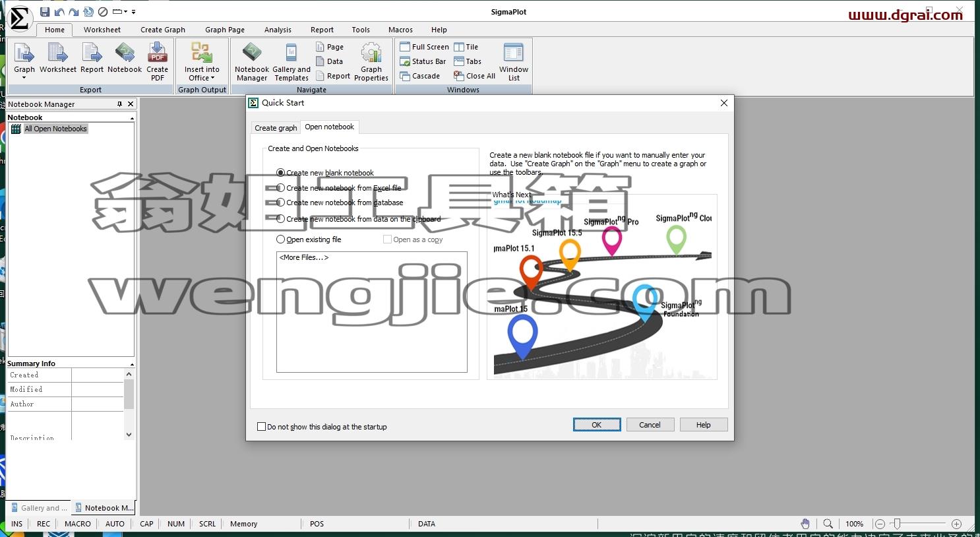Image resolution: width=980 pixels, height=537 pixels.
Task: Switch to the Worksheet ribbon tab
Action: [102, 30]
